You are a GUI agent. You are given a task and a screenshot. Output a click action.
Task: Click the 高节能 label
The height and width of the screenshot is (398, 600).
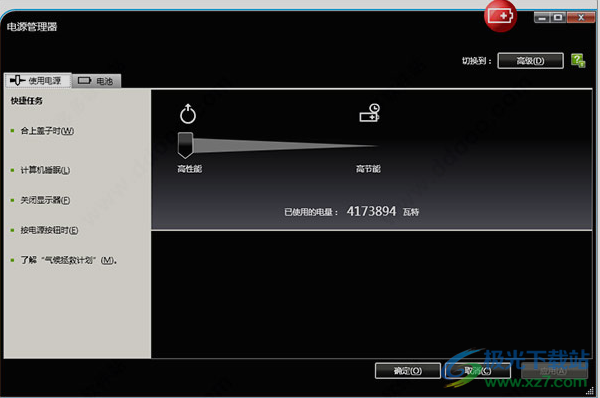click(x=368, y=169)
